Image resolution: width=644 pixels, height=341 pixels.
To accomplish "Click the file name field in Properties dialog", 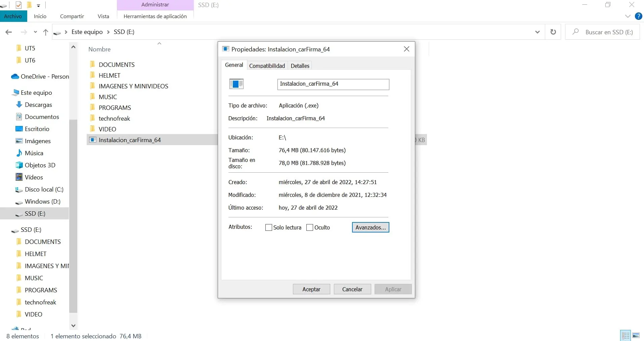I will [x=333, y=84].
